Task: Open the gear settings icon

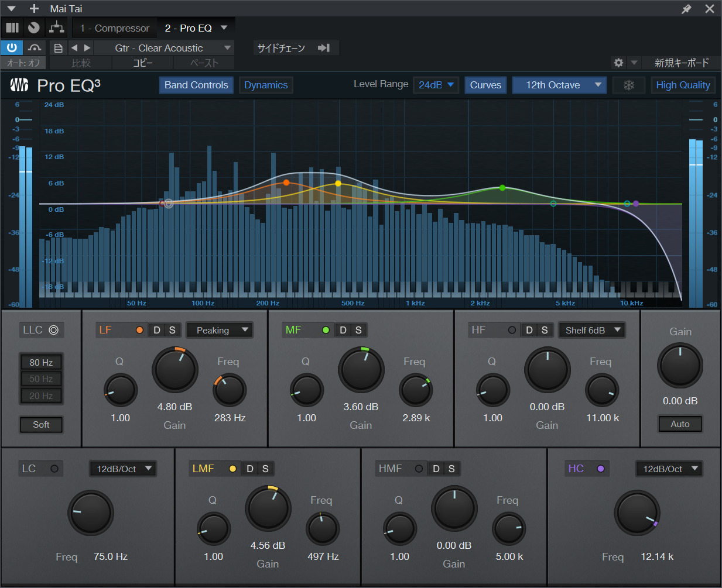Action: pos(618,63)
